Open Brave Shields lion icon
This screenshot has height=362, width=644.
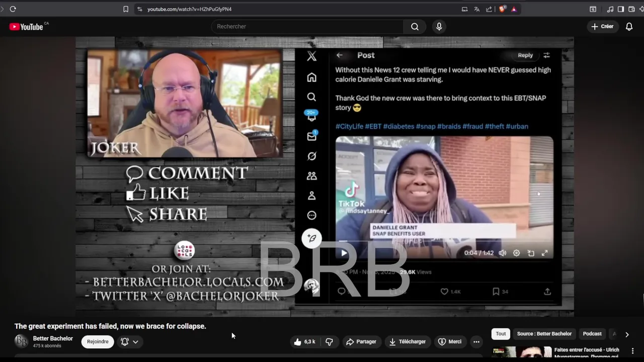point(502,9)
